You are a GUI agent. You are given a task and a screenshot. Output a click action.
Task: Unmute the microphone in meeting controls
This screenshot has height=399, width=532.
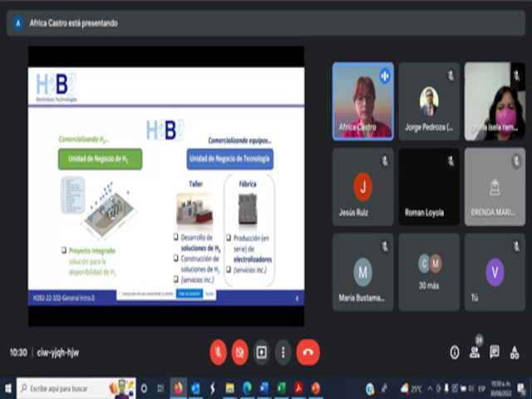(x=218, y=352)
